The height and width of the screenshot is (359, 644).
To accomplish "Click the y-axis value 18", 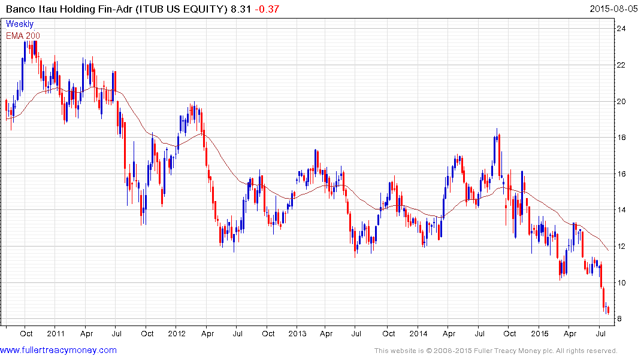I will coord(621,138).
